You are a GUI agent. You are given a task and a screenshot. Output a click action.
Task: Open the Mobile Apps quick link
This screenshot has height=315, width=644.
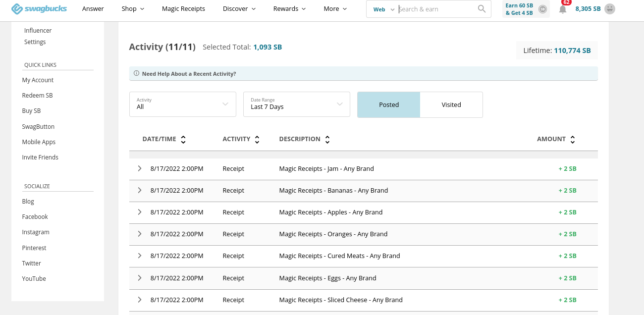[x=39, y=142]
